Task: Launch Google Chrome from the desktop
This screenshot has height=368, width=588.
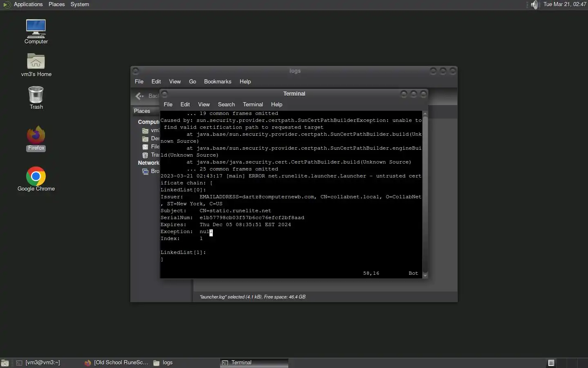Action: 36,179
